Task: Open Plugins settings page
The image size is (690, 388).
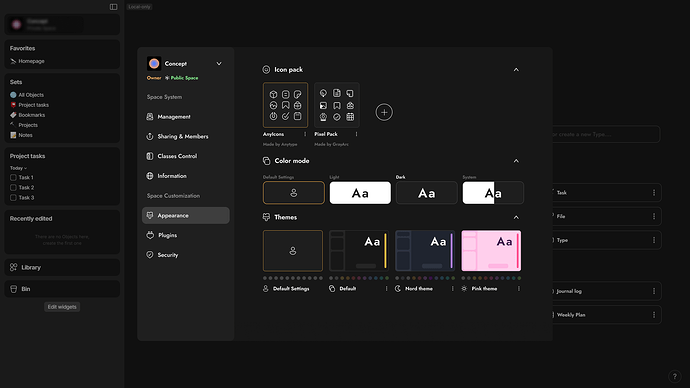Action: coord(186,235)
